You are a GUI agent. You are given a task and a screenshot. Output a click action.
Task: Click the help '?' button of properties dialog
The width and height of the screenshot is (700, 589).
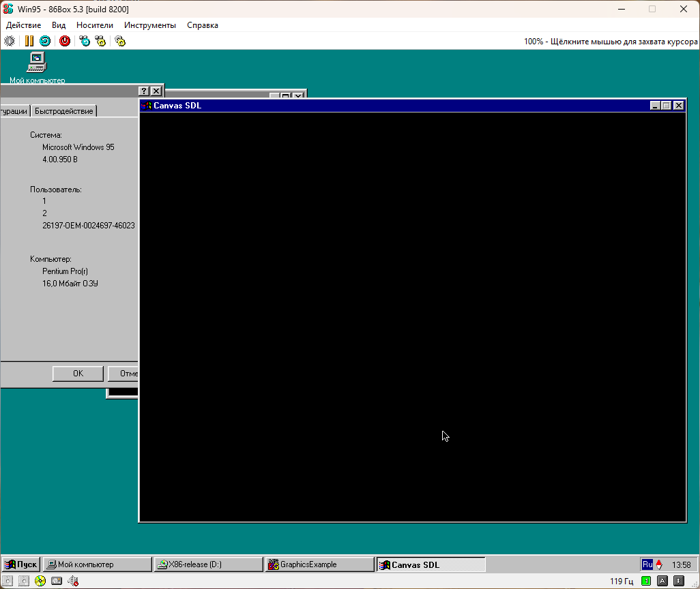144,91
